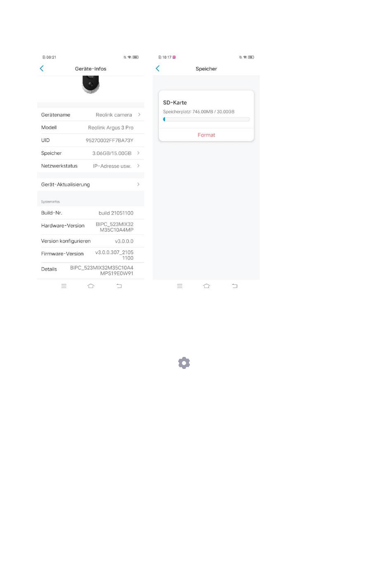Image resolution: width=392 pixels, height=581 pixels.
Task: Tap back navigation icon under Geräte-Infos screen
Action: 119,286
